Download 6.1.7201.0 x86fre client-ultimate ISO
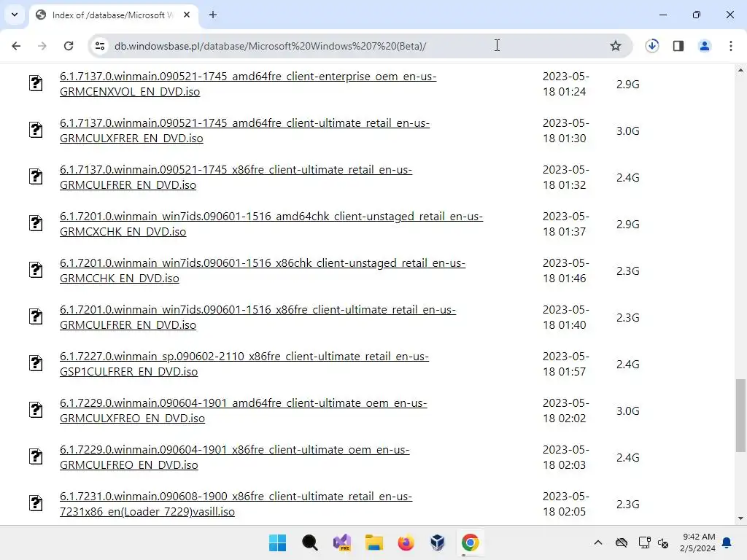 point(258,317)
